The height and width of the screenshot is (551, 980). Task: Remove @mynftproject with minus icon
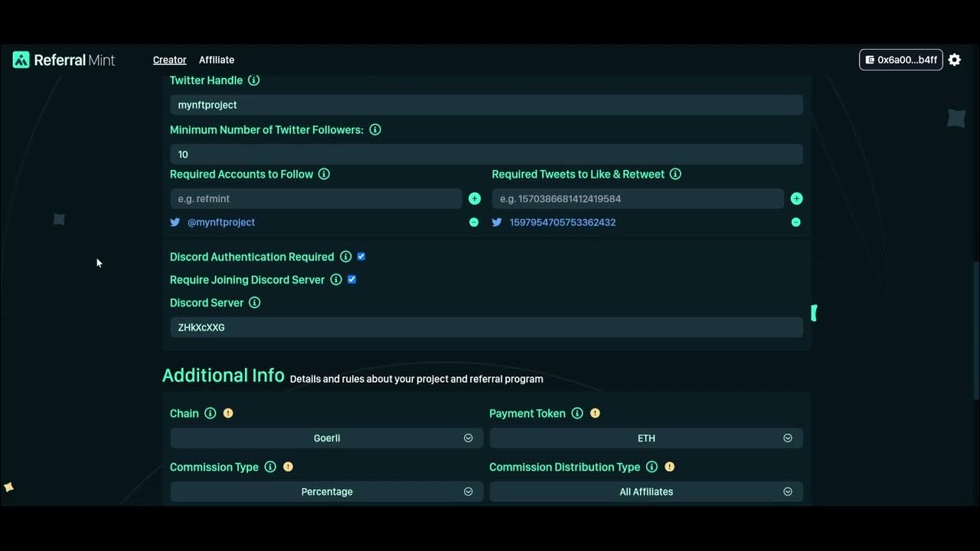coord(474,223)
